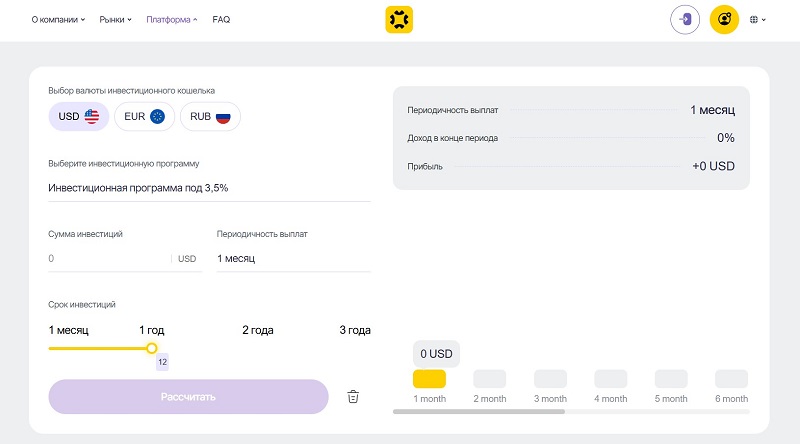Set term to 2 года label
800x444 pixels.
coord(258,330)
